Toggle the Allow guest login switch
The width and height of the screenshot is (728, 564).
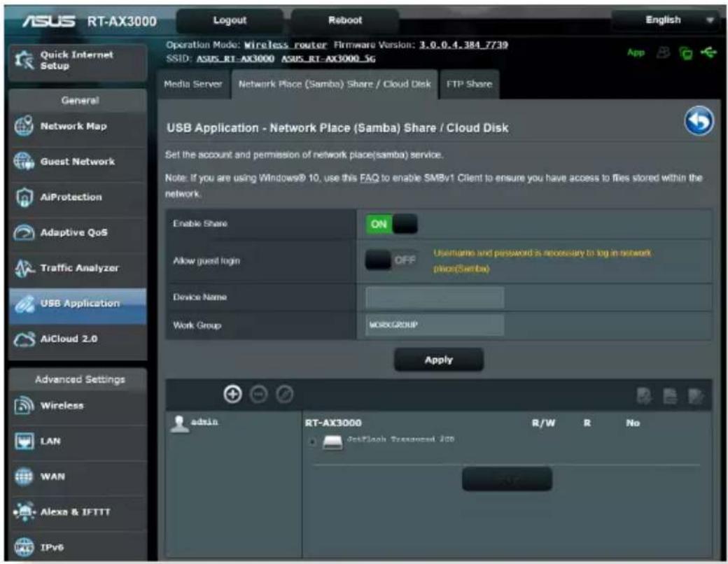391,260
